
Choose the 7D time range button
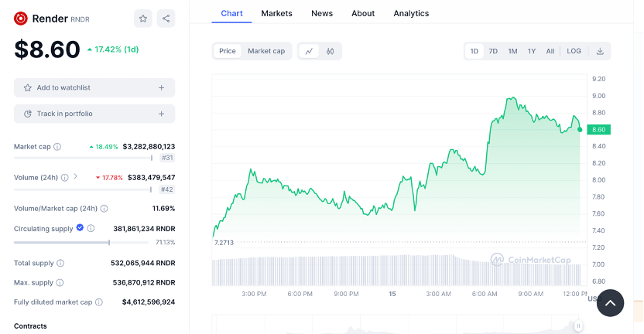click(493, 51)
